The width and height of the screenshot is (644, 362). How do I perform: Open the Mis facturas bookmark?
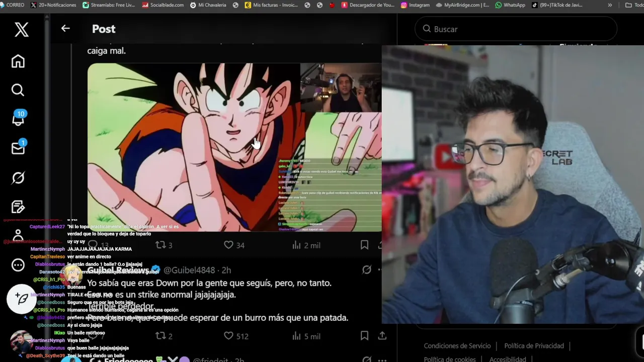271,5
